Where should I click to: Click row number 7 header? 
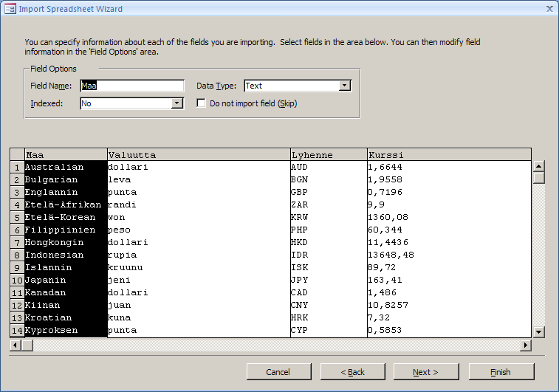(x=17, y=243)
